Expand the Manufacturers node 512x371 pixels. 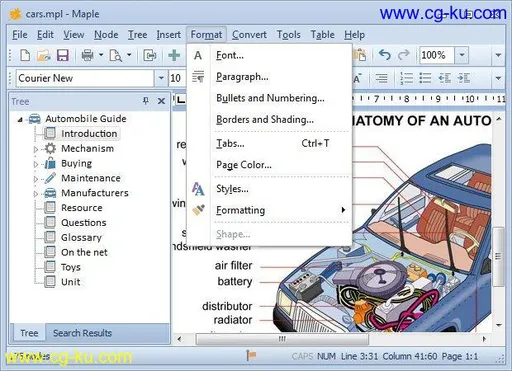tap(36, 194)
